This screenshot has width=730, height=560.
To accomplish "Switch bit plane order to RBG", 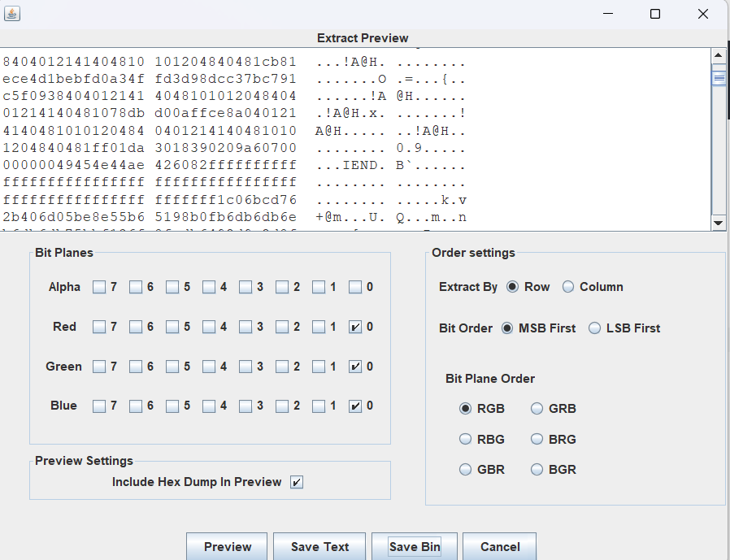I will pos(465,439).
